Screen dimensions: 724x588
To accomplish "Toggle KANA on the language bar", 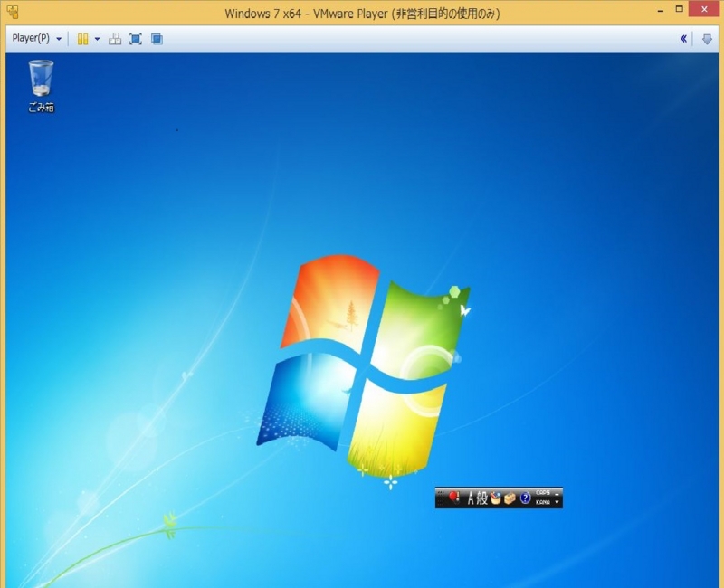I will point(542,502).
